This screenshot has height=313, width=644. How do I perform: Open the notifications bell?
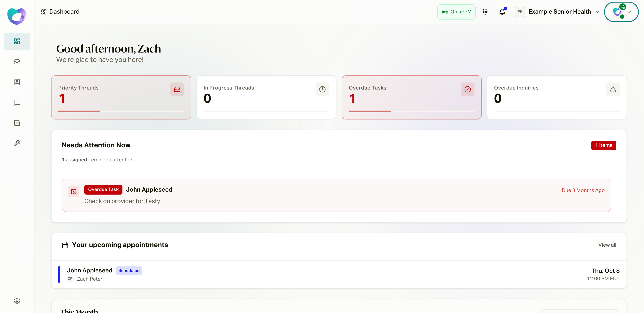(502, 12)
